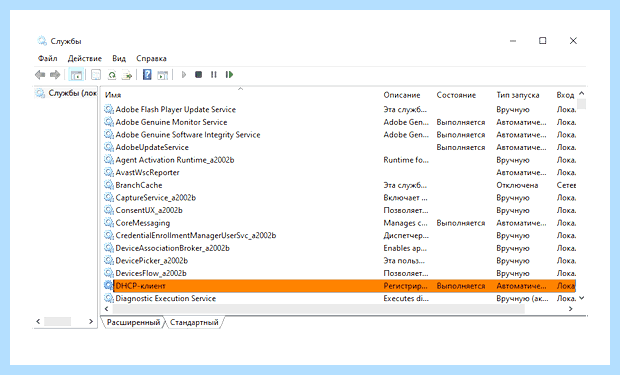The width and height of the screenshot is (620, 375).
Task: Click gear icon next to DevicesFlow_a2002b
Action: tap(109, 273)
